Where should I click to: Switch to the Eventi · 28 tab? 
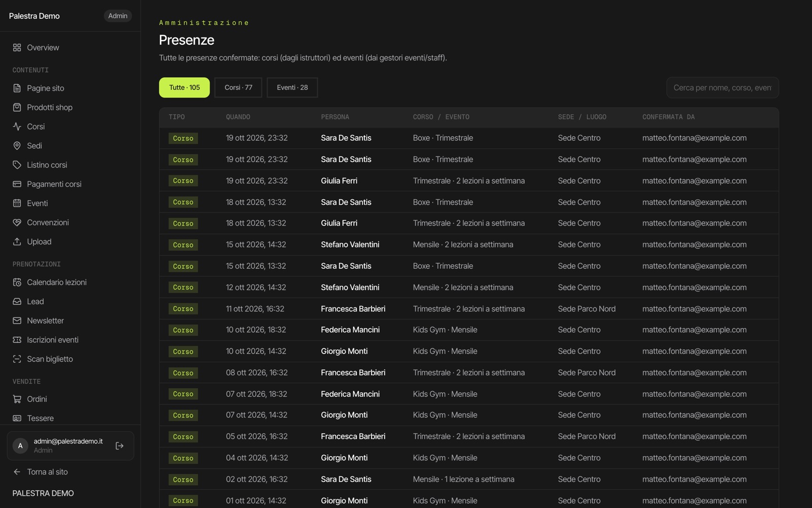pyautogui.click(x=292, y=87)
